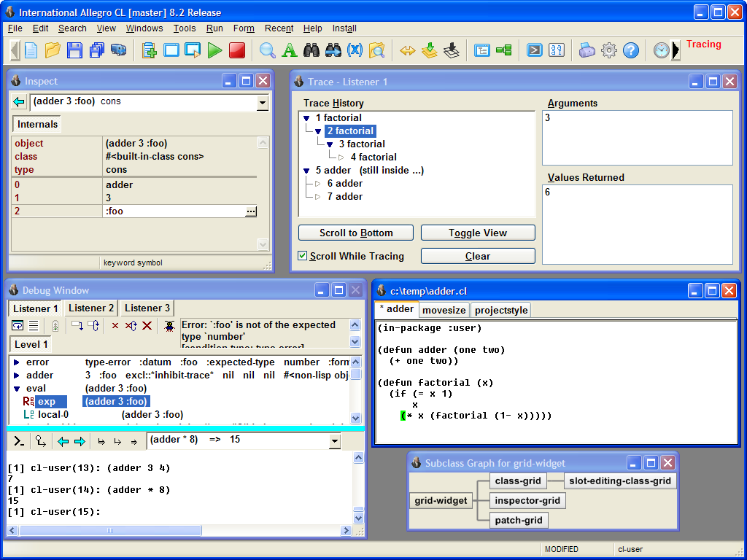Click the grid-widget root node
Viewport: 747px width, 560px height.
coord(441,500)
